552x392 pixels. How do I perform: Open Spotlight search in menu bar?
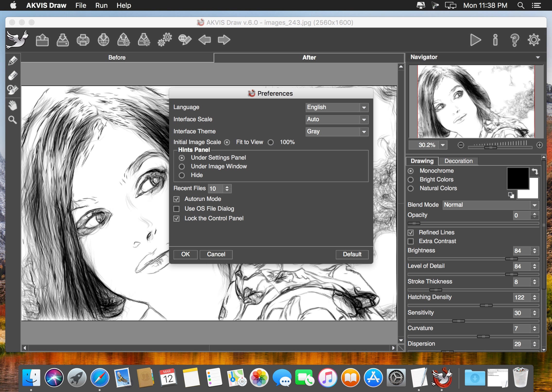(521, 5)
